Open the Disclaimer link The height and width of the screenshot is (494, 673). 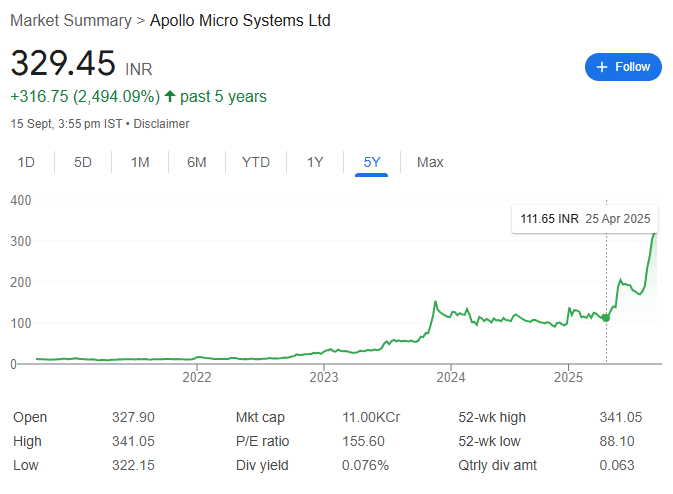(161, 124)
